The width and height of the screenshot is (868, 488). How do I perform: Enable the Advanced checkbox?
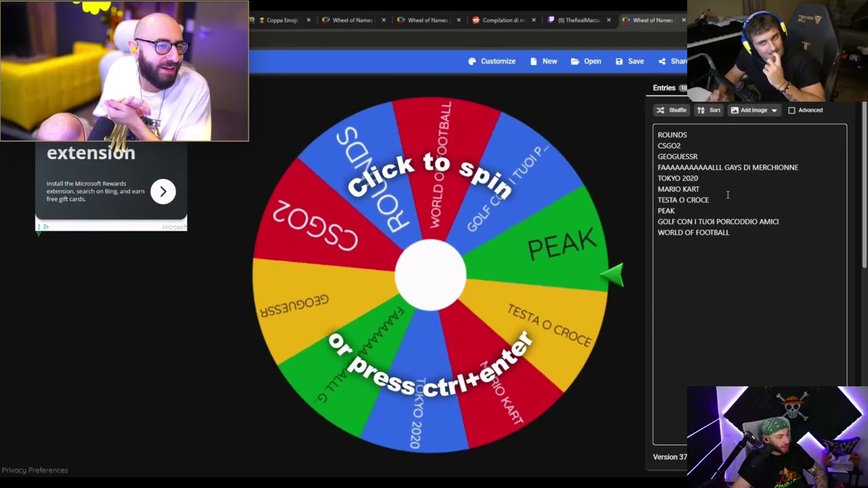click(x=791, y=110)
